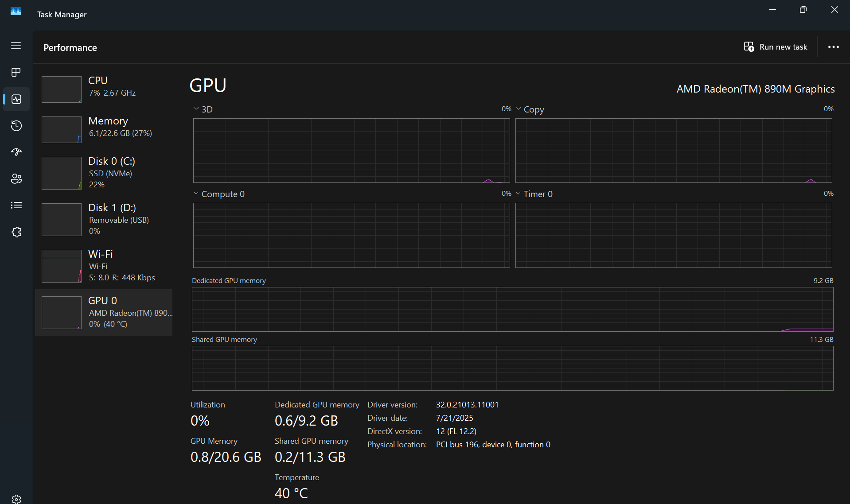Click the Run new task button label
This screenshot has width=850, height=504.
click(783, 47)
